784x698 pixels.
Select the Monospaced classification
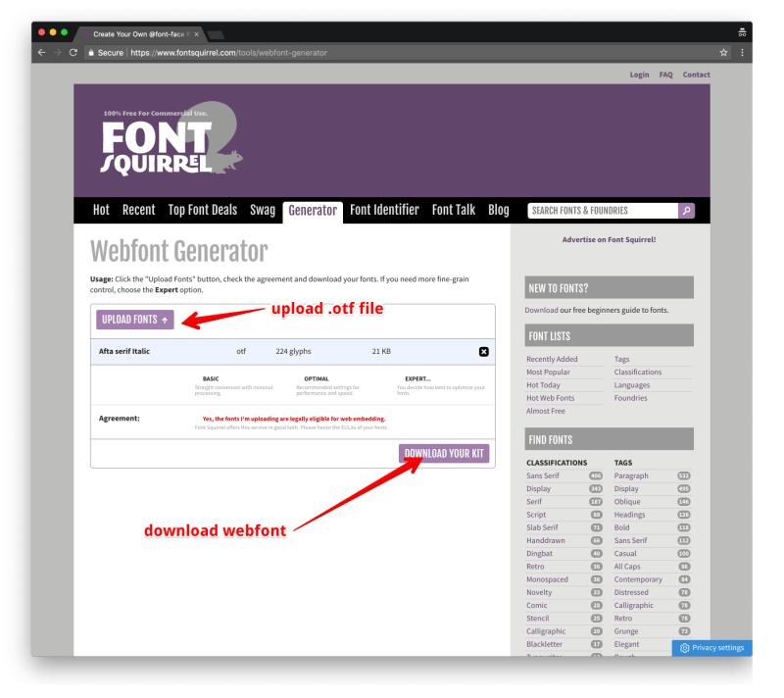point(547,579)
